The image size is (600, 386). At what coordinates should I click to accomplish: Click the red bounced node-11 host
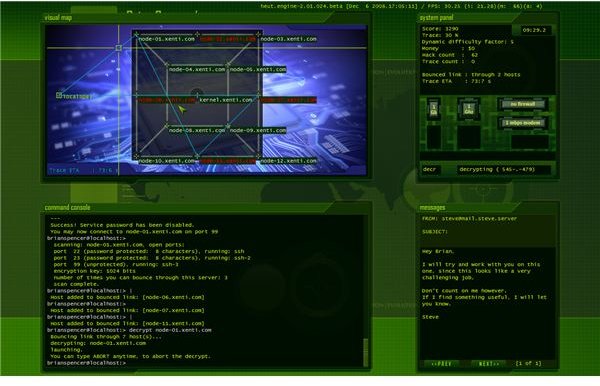[227, 161]
